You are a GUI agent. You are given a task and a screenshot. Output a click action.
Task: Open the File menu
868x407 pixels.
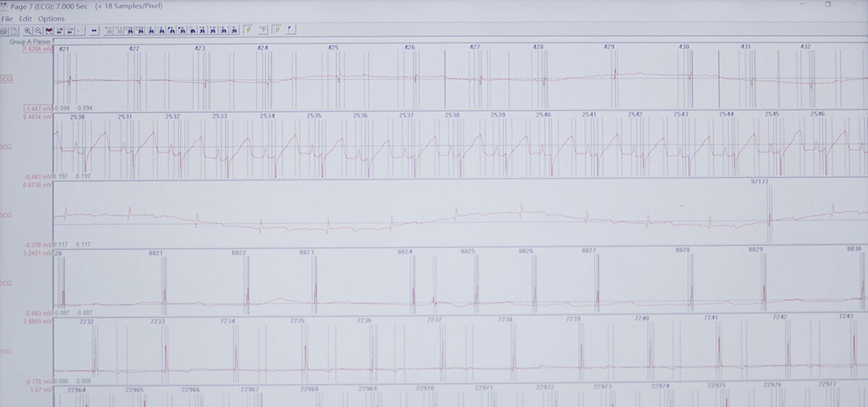(x=7, y=18)
